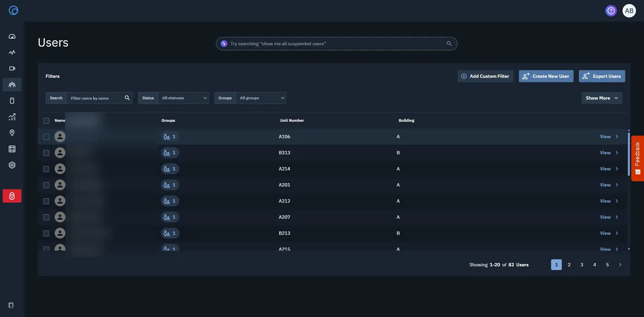The image size is (644, 317).
Task: Click the Filter users by name field
Action: click(96, 98)
